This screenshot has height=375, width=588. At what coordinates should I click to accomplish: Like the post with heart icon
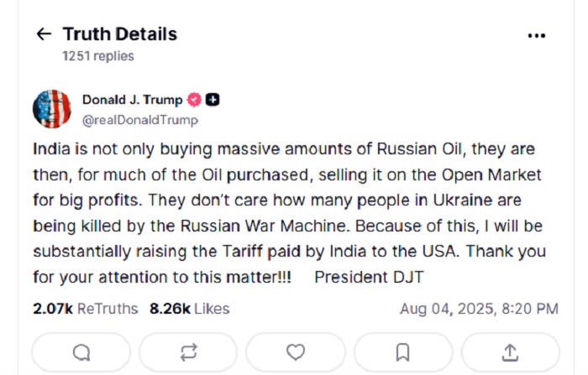click(296, 352)
